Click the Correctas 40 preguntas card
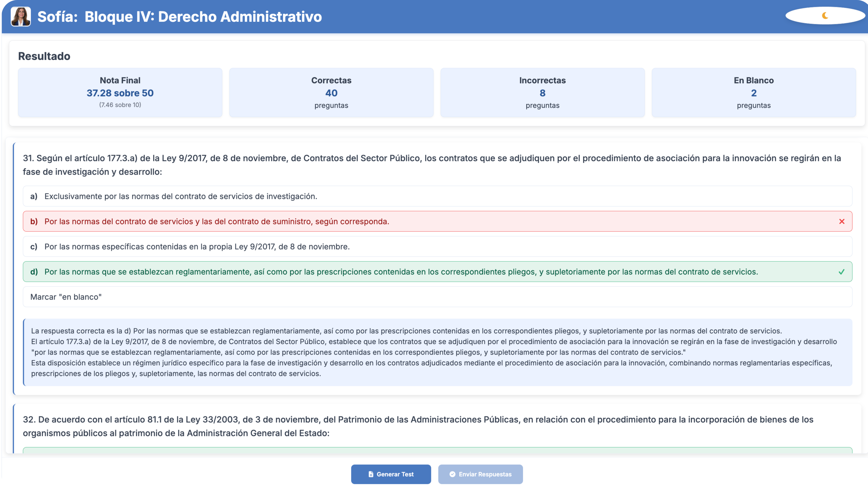This screenshot has width=868, height=488. tap(331, 93)
